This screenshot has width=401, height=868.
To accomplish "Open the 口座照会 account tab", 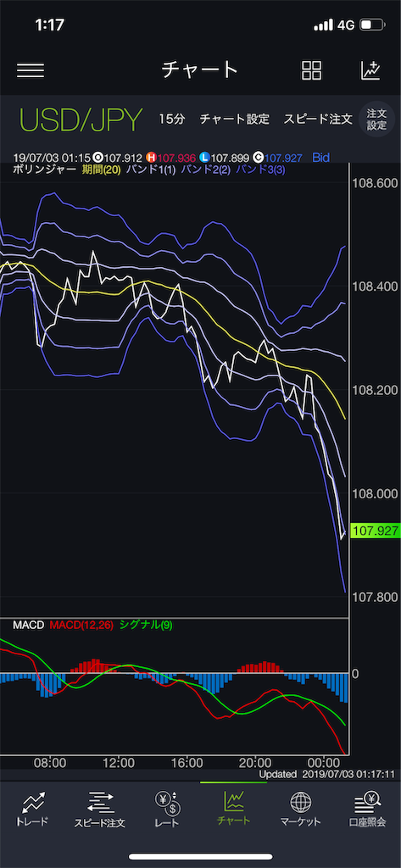I will click(367, 809).
